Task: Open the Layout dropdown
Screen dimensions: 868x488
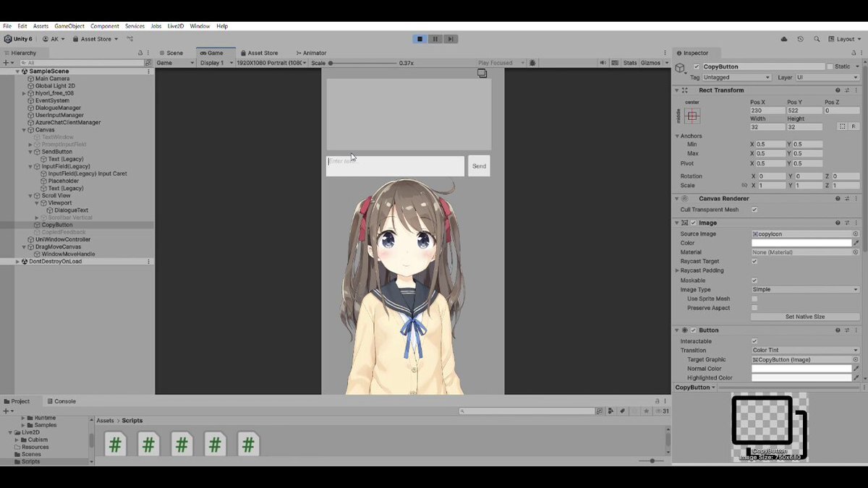Action: pyautogui.click(x=846, y=39)
